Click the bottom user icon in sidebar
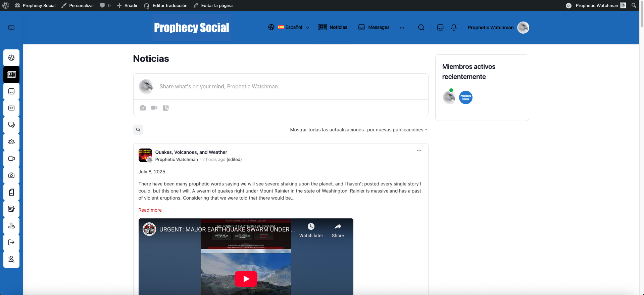The width and height of the screenshot is (644, 295). [11, 259]
